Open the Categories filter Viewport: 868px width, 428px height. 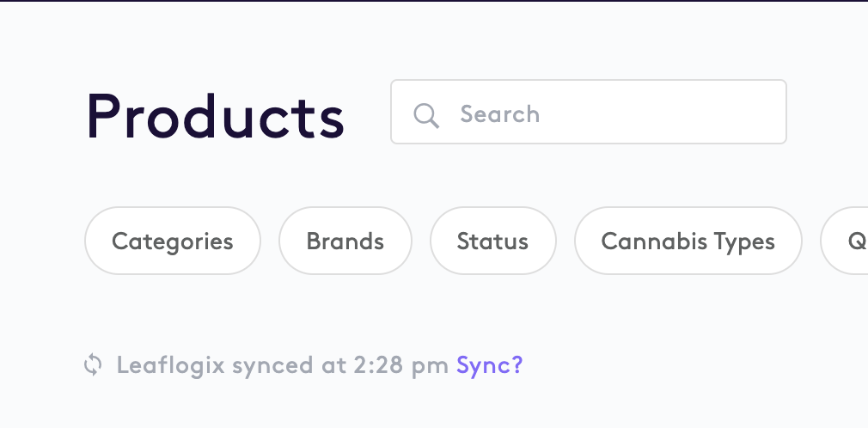173,241
